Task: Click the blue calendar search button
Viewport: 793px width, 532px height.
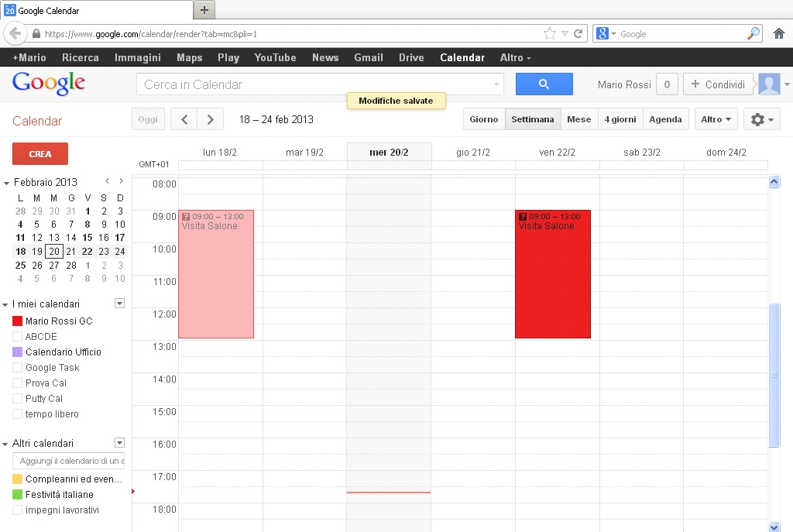Action: (x=544, y=84)
